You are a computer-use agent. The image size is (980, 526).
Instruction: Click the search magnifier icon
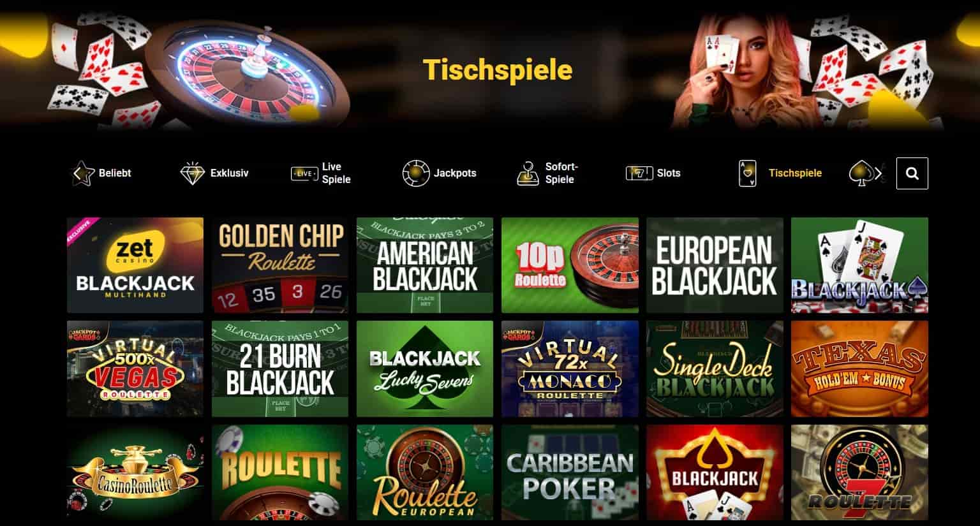coord(912,173)
